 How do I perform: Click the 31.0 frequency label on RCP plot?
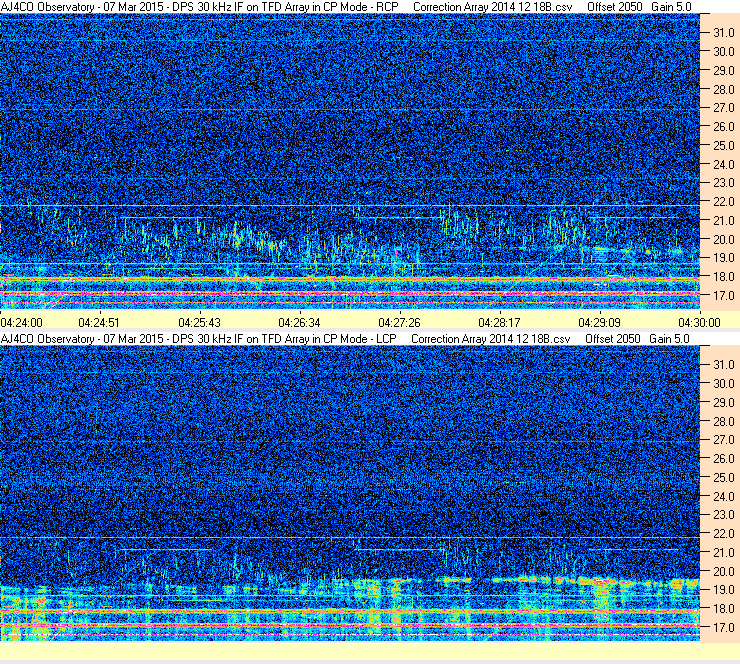pyautogui.click(x=723, y=33)
